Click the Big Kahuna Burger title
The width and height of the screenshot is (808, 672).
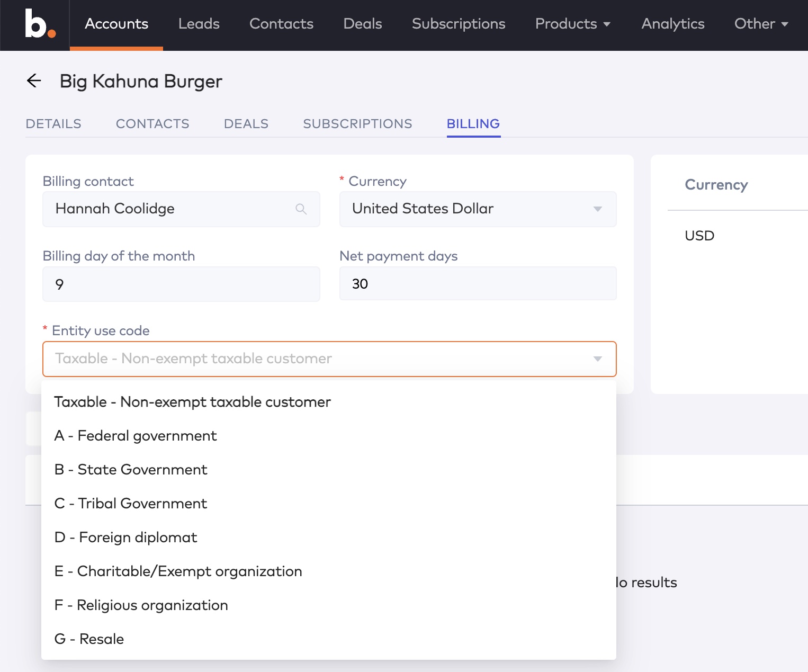click(x=141, y=81)
